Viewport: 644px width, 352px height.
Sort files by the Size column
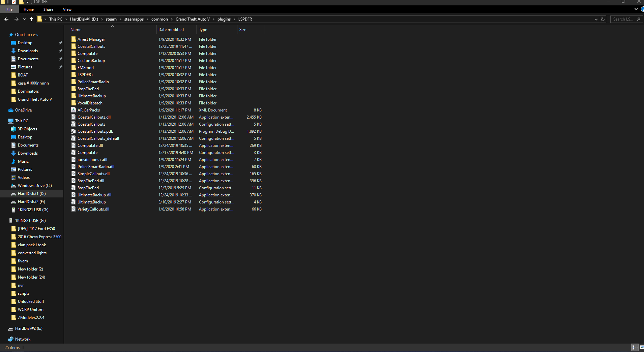point(251,30)
